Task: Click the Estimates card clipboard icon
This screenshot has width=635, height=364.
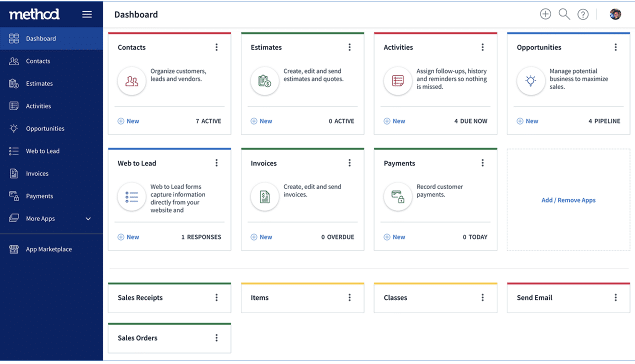Action: (x=264, y=81)
